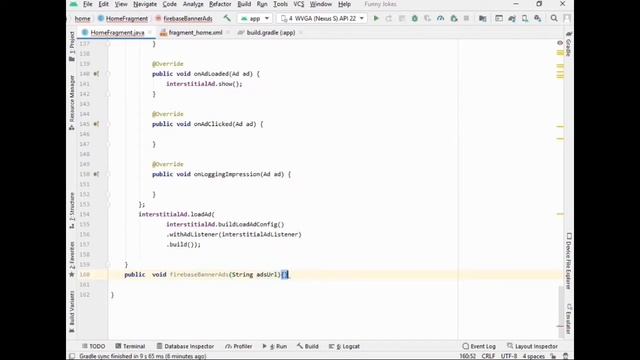Click the Apply Changes and Restart Activity icon
The height and width of the screenshot is (360, 640).
point(389,18)
